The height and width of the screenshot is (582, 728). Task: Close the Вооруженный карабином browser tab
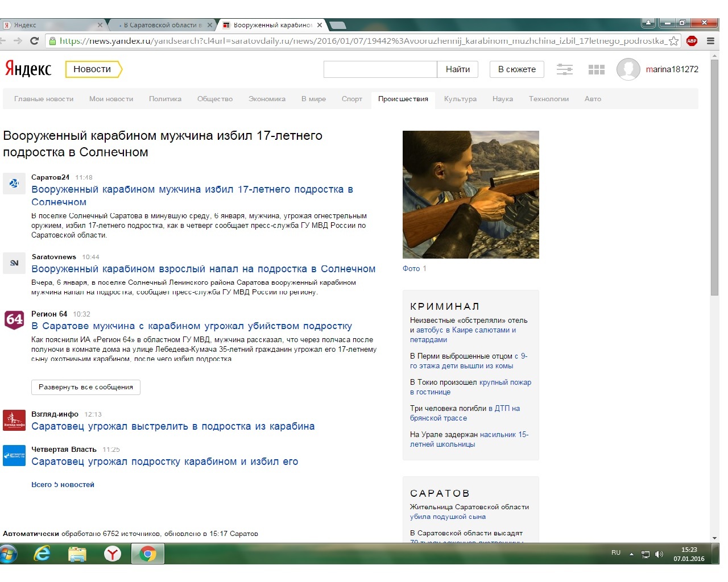coord(320,25)
